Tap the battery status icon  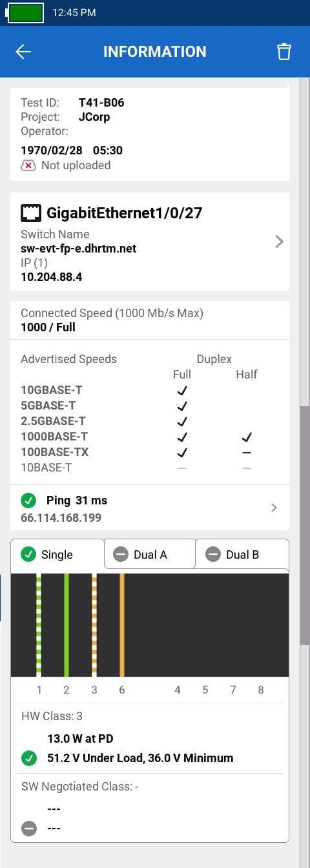(25, 12)
